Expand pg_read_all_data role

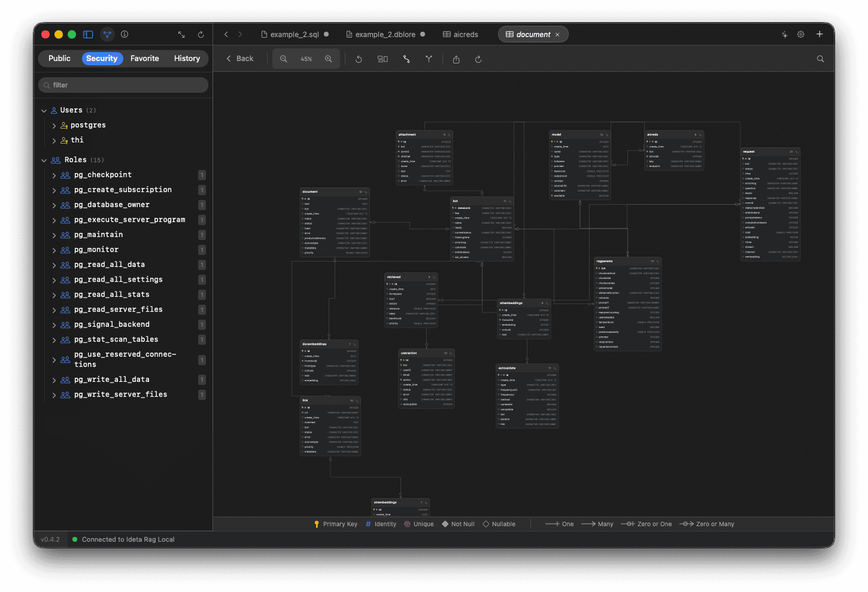pyautogui.click(x=54, y=265)
